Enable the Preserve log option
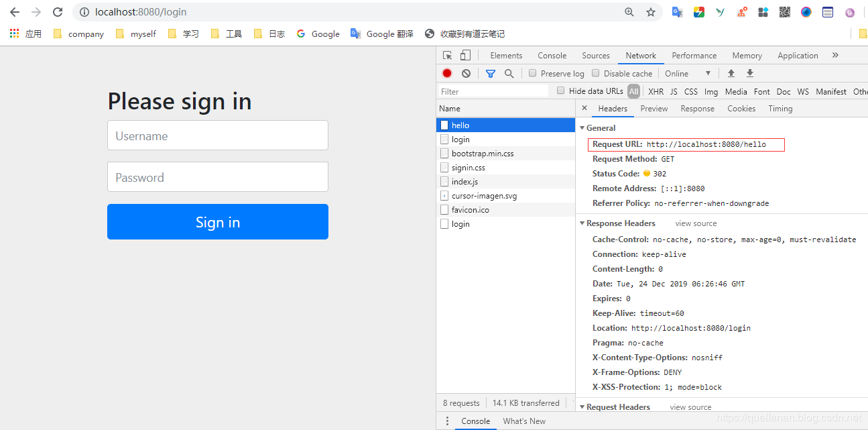The width and height of the screenshot is (868, 430). click(x=532, y=73)
